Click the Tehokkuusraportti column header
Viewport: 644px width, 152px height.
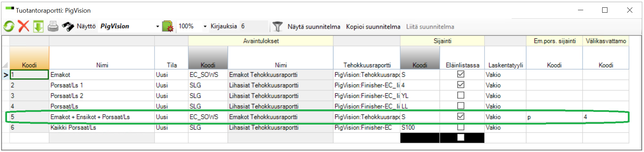coord(367,58)
